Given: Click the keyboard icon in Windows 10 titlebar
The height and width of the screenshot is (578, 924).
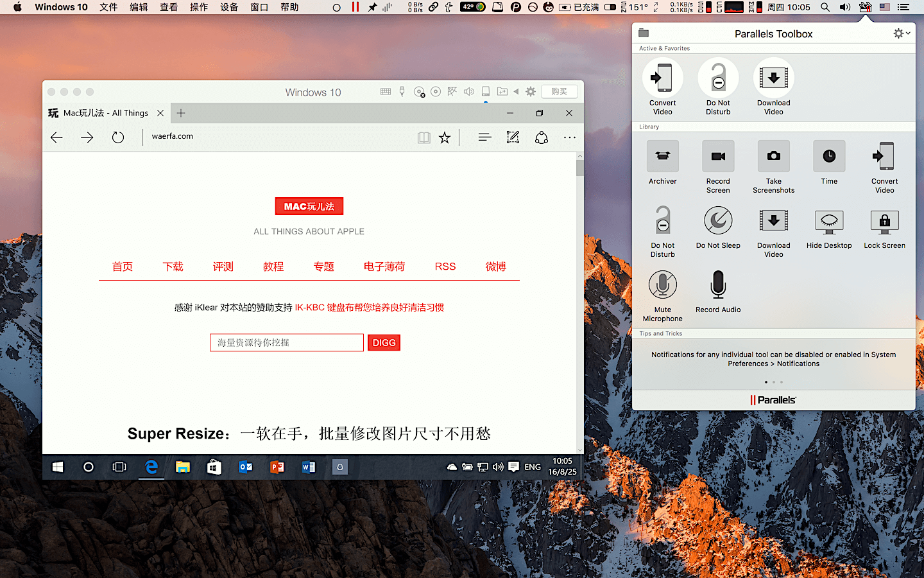Looking at the screenshot, I should coord(386,92).
